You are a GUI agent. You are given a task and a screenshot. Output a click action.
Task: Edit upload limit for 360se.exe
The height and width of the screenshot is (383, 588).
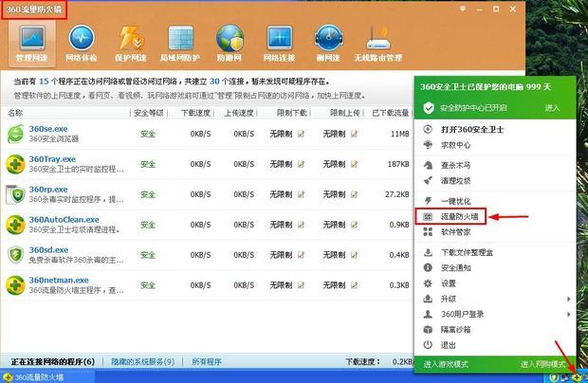click(354, 134)
